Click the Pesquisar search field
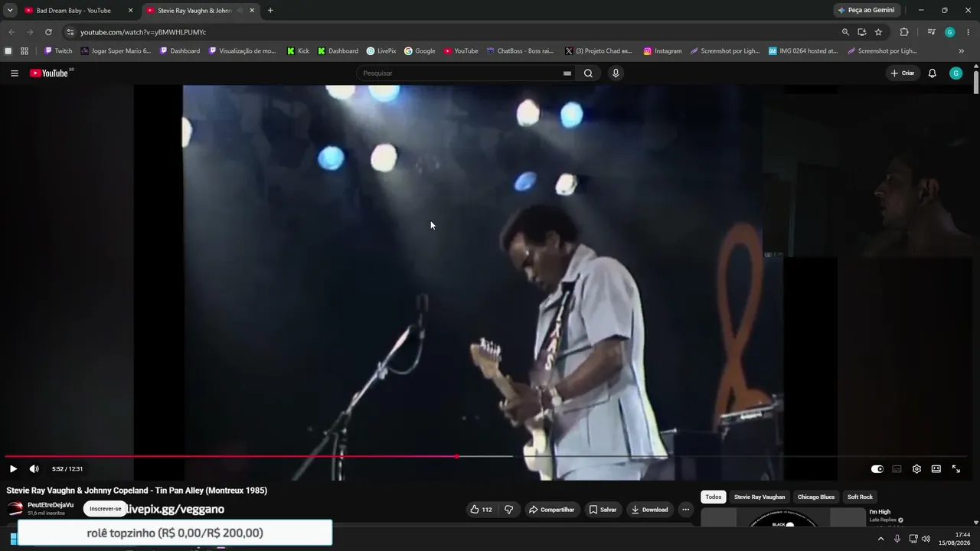This screenshot has width=980, height=551. click(461, 73)
